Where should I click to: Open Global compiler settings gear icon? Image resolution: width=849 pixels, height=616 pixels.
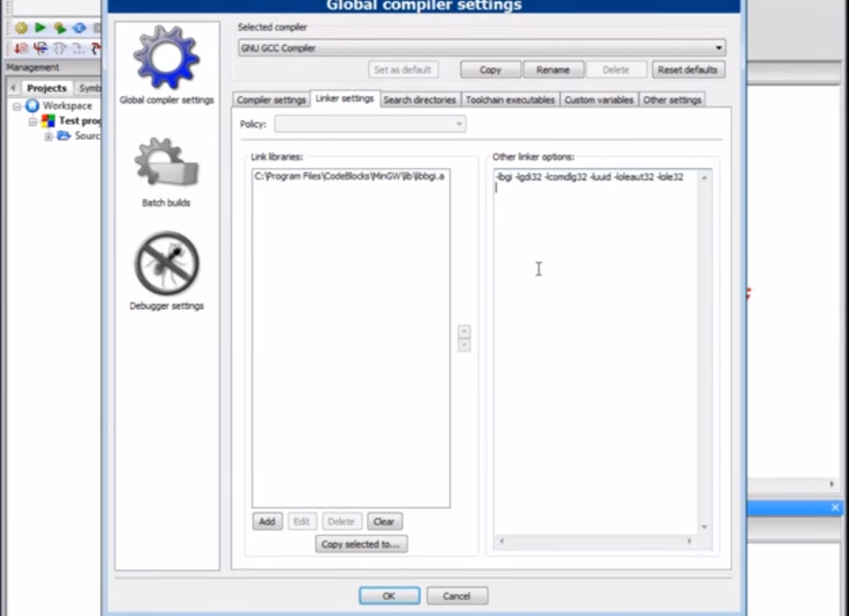click(166, 58)
